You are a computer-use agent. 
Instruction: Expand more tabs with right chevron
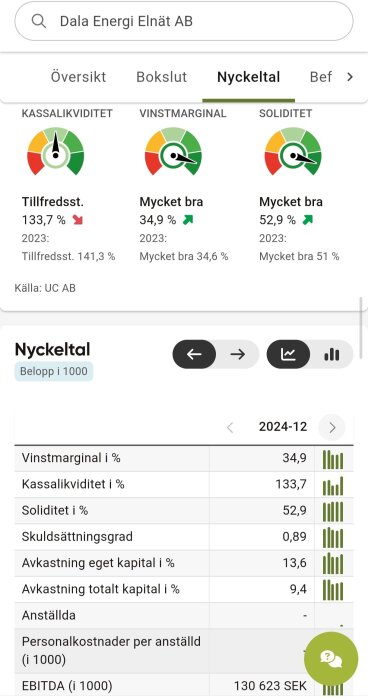(350, 77)
